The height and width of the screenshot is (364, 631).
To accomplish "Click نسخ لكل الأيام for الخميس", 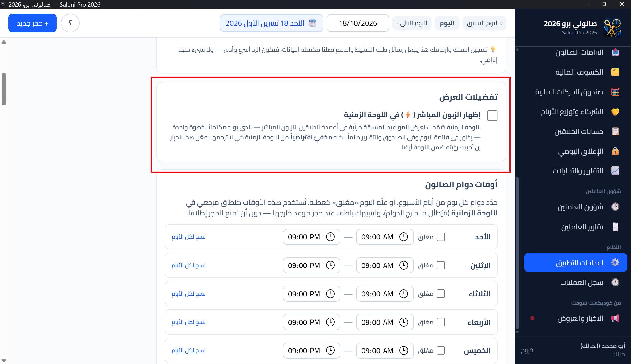I will point(188,350).
